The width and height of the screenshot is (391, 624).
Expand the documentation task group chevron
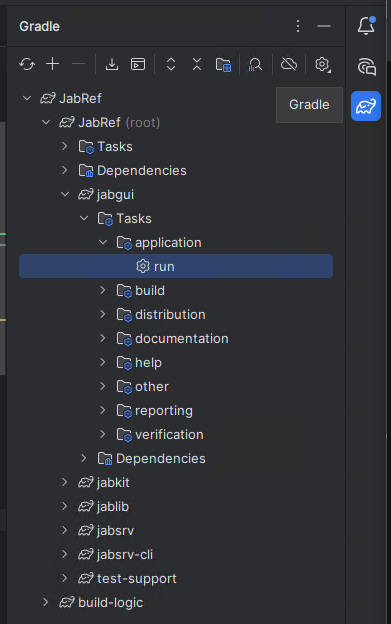[x=103, y=338]
